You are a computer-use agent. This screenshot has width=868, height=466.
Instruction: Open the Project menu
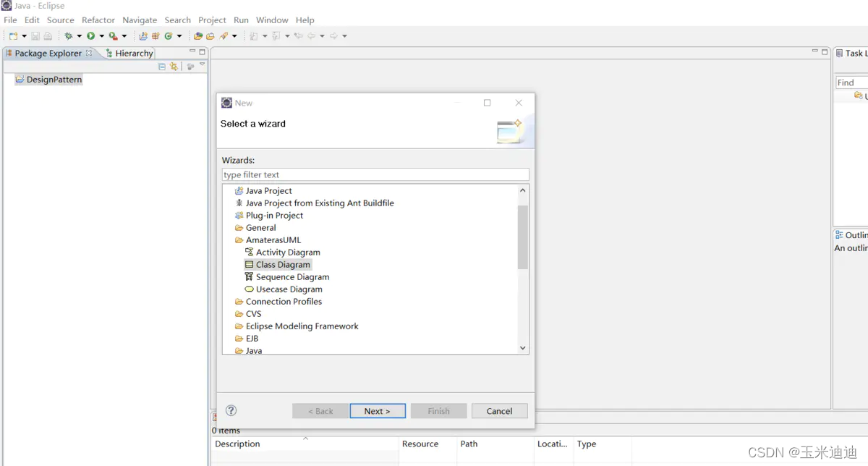(213, 20)
